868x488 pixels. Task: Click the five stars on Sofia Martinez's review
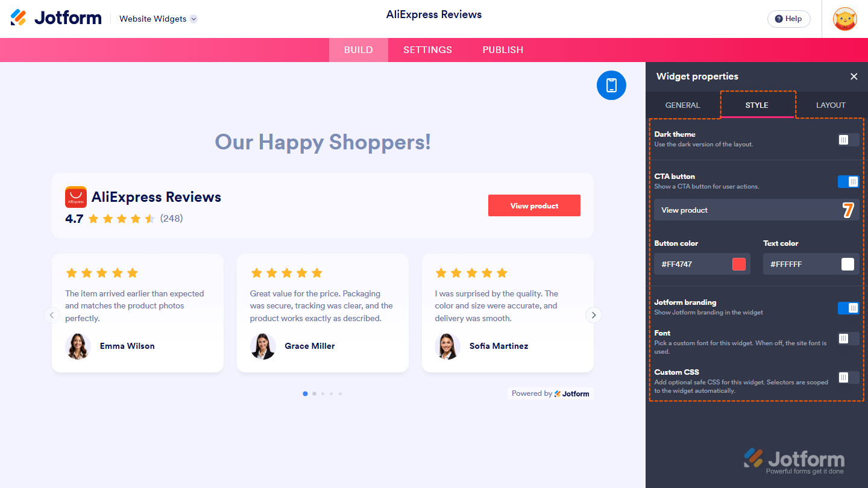click(471, 273)
